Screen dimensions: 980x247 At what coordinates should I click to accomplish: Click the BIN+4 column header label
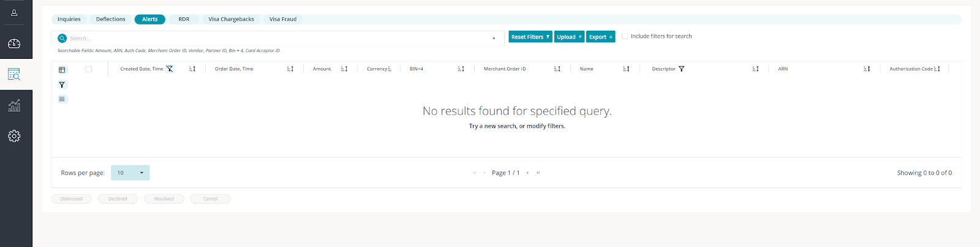pos(417,69)
